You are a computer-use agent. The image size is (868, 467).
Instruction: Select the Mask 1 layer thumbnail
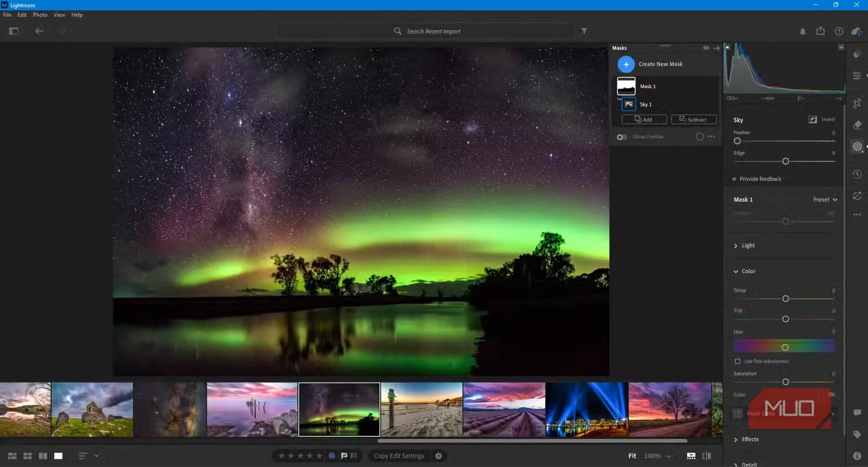pyautogui.click(x=626, y=86)
